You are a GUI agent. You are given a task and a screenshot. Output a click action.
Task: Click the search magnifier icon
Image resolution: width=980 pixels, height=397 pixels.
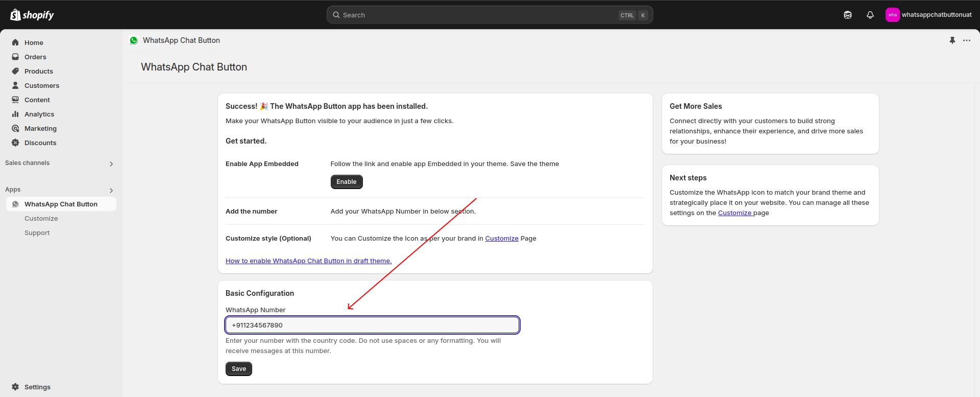point(336,15)
